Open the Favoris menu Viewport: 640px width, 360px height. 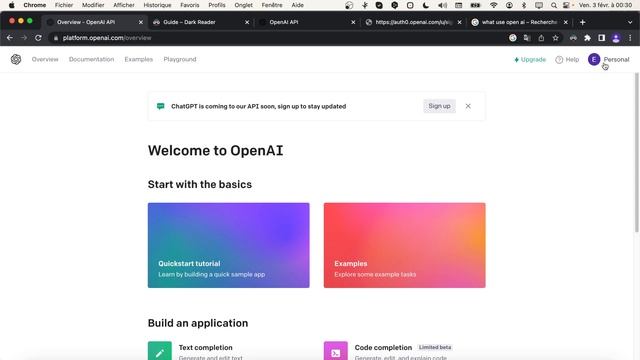(x=190, y=5)
